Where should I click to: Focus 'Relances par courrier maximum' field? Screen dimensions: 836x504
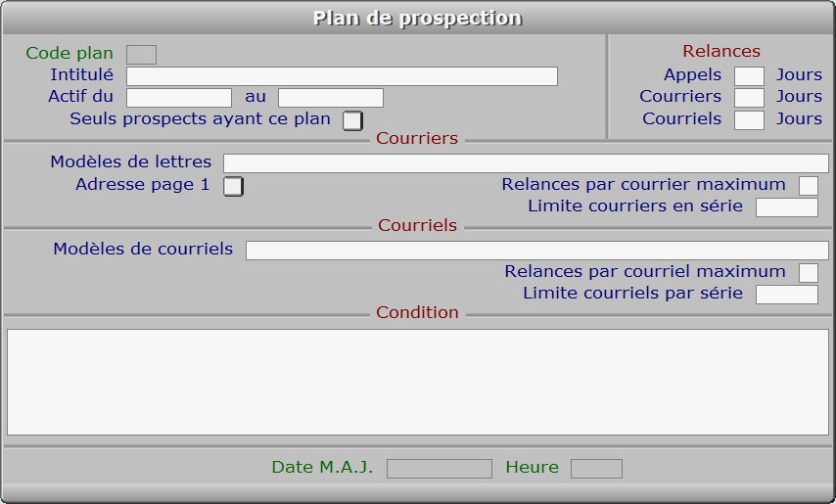click(x=809, y=186)
